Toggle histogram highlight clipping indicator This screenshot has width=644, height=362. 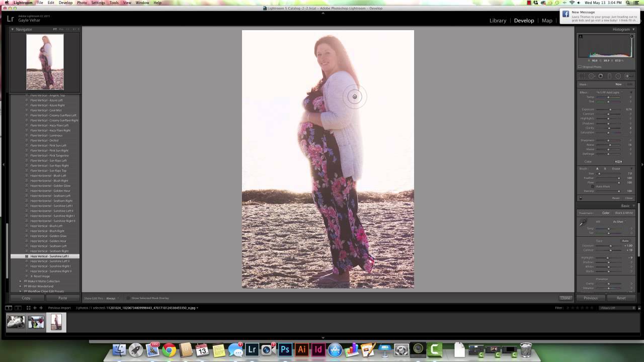click(x=631, y=36)
